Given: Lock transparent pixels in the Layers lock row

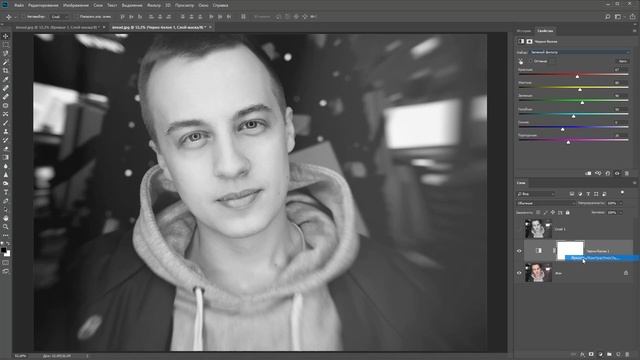Looking at the screenshot, I should click(x=538, y=213).
